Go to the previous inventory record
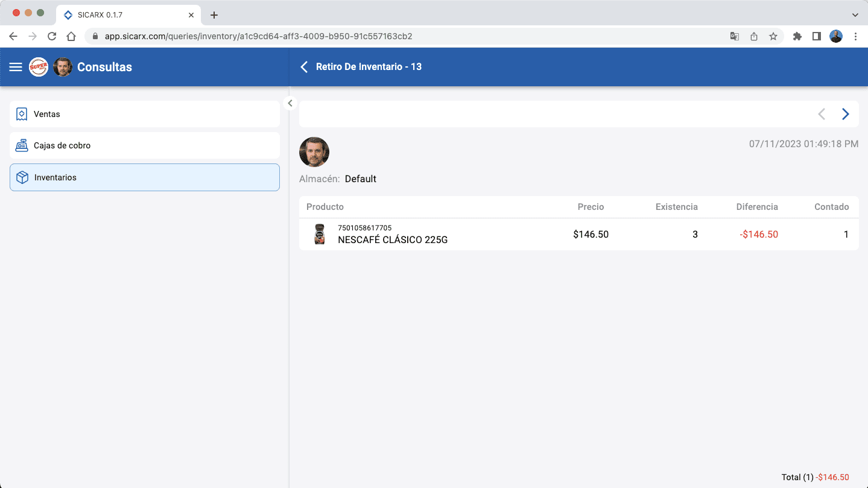868x488 pixels. (821, 114)
